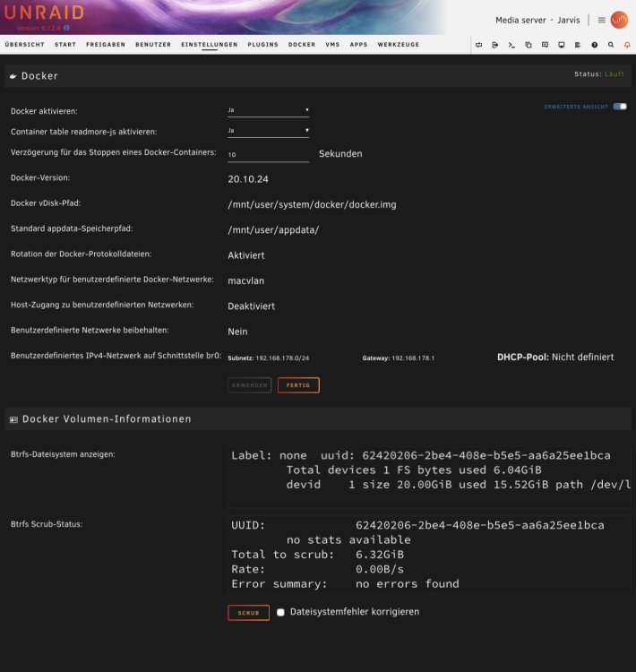Click Aktiviert log rotation value
The width and height of the screenshot is (636, 672).
[246, 256]
